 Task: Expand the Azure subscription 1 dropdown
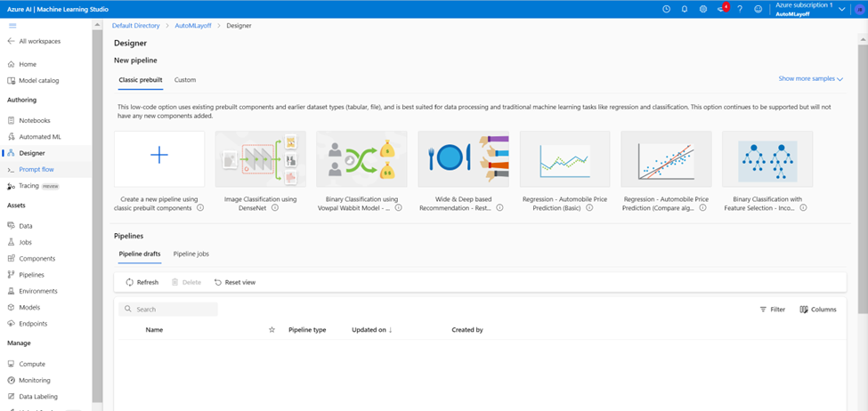(x=842, y=10)
